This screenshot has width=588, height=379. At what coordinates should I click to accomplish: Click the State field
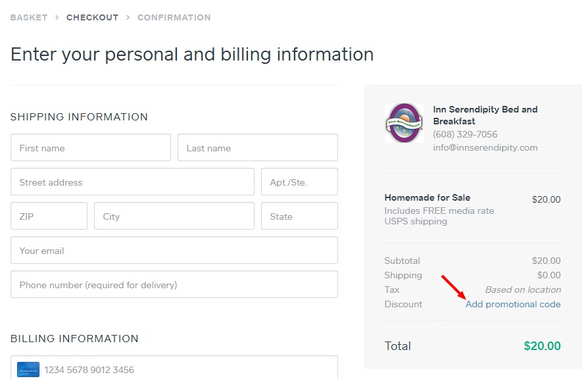point(299,216)
